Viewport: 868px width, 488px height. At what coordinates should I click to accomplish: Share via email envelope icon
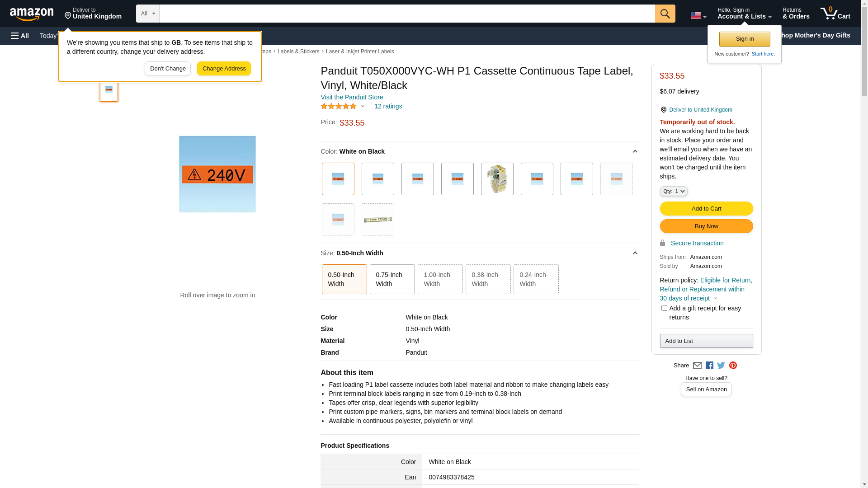(x=697, y=366)
